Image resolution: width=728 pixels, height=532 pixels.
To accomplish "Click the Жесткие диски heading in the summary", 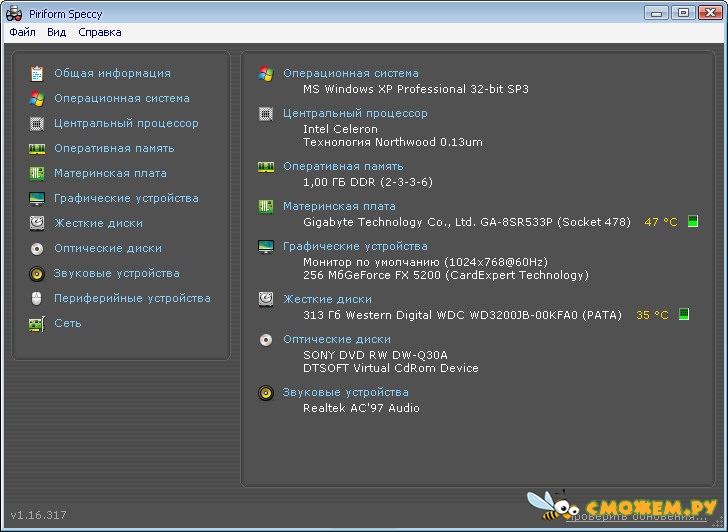I will point(328,299).
